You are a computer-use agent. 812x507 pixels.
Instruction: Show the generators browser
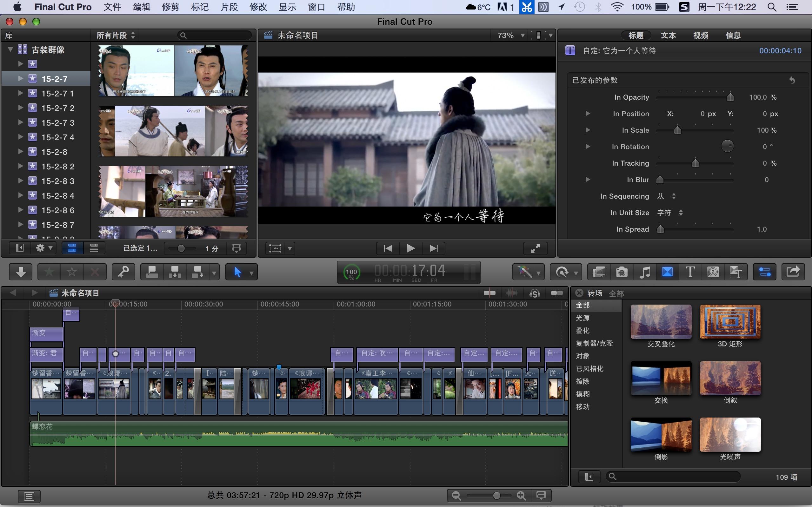[713, 272]
